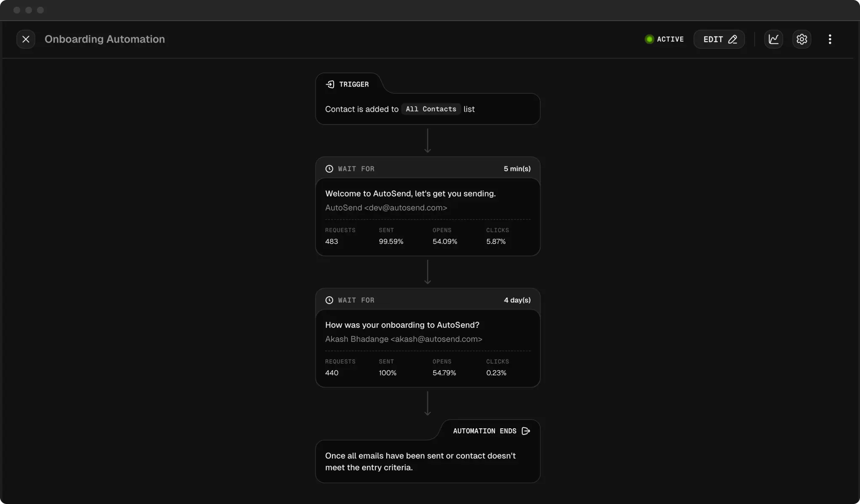This screenshot has height=504, width=860.
Task: Click the Trigger enter-arrow icon
Action: click(x=330, y=84)
